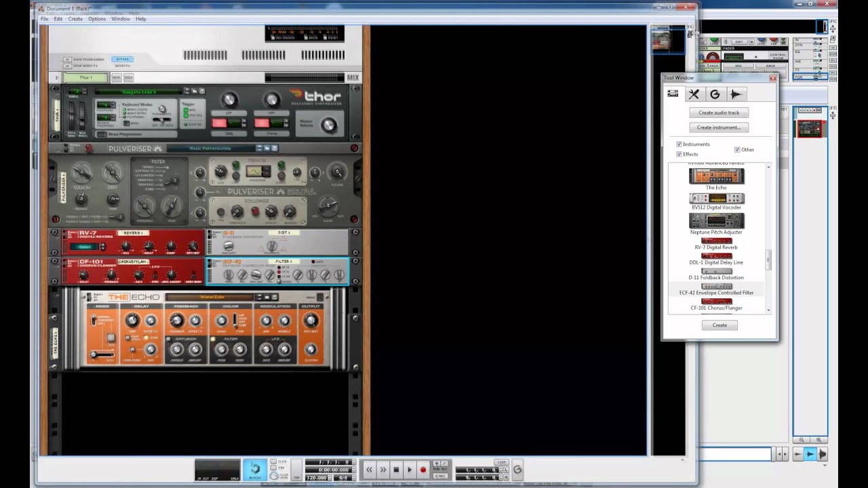Image resolution: width=868 pixels, height=488 pixels.
Task: Select the CF-101 Chorus/Flanger rack device
Action: coord(132,271)
